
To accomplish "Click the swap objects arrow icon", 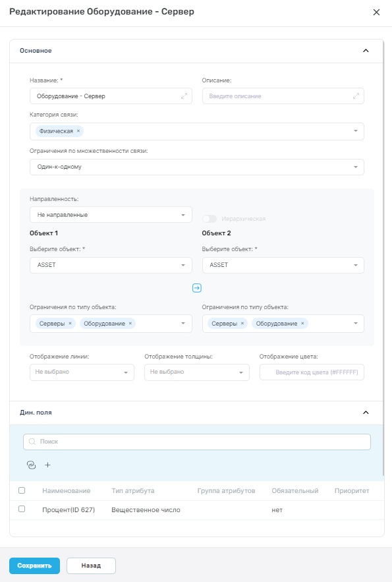I will pyautogui.click(x=197, y=288).
